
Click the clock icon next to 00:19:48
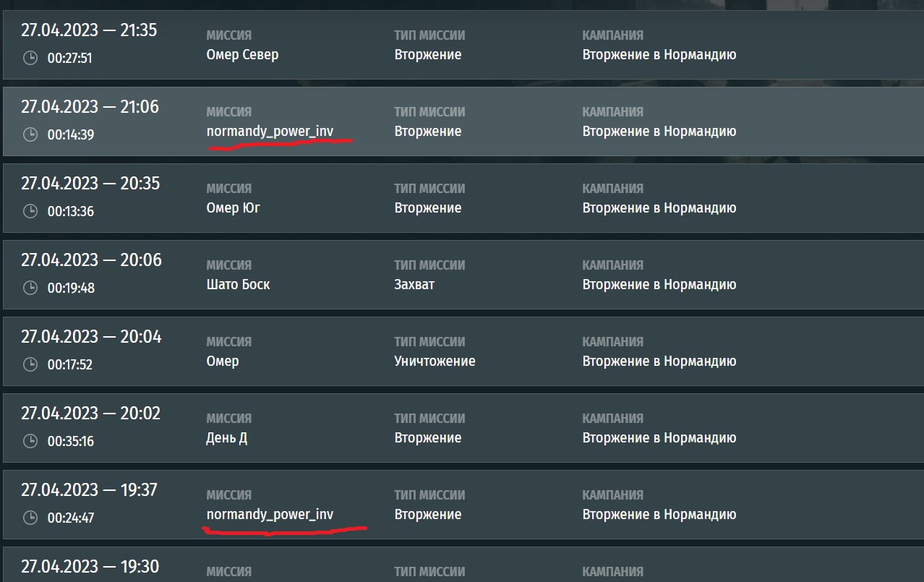[x=30, y=288]
